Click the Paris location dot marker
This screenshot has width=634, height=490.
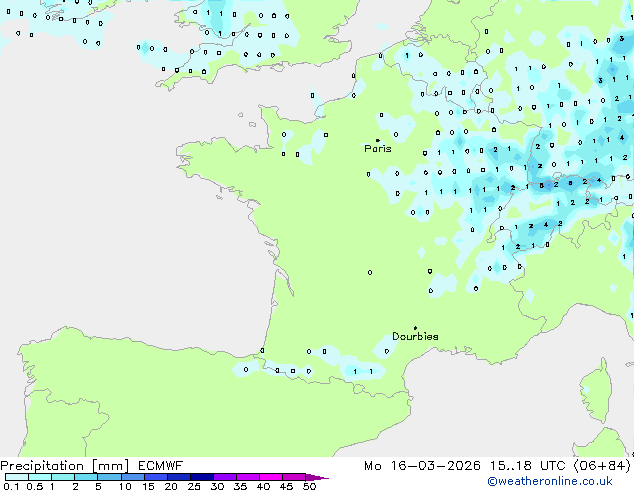tap(378, 140)
